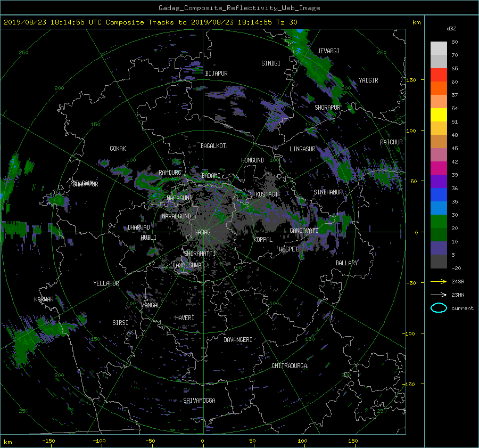The height and width of the screenshot is (448, 479).
Task: Click the GANGAVATI city label
Action: pos(304,231)
